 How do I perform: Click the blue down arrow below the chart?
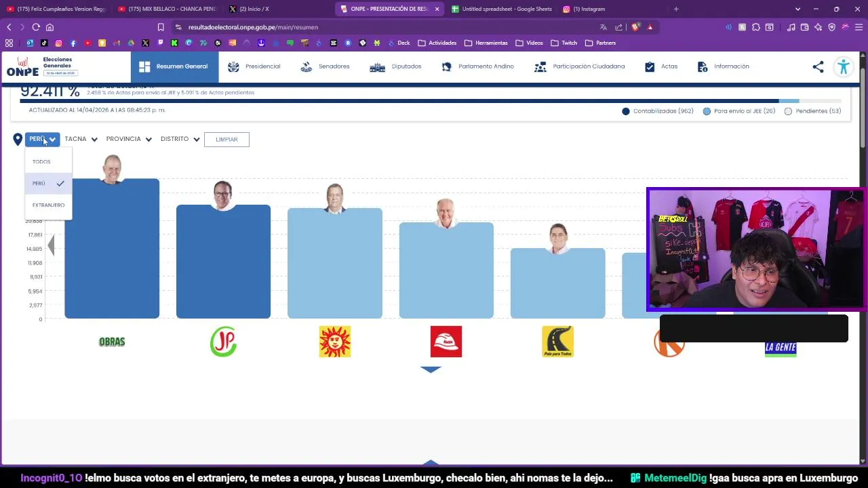(x=431, y=369)
